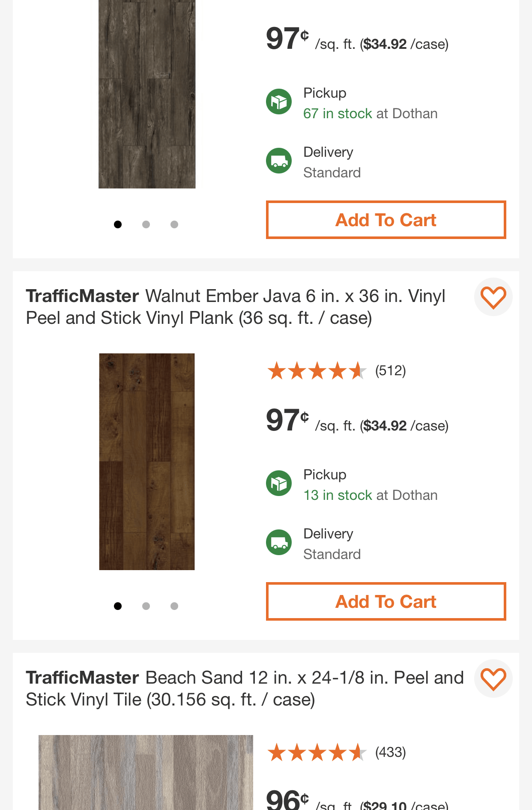
Task: Open the Walnut Ember Java product title
Action: (236, 307)
